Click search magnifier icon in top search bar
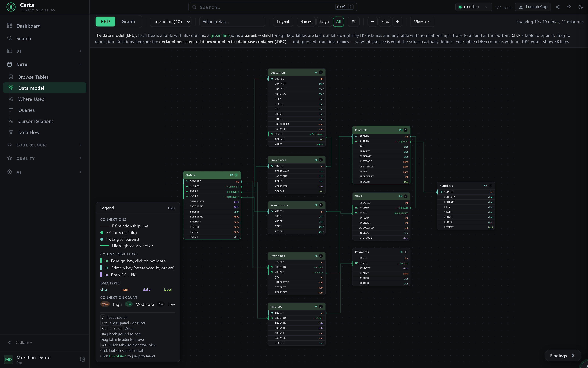588x368 pixels. pyautogui.click(x=194, y=7)
